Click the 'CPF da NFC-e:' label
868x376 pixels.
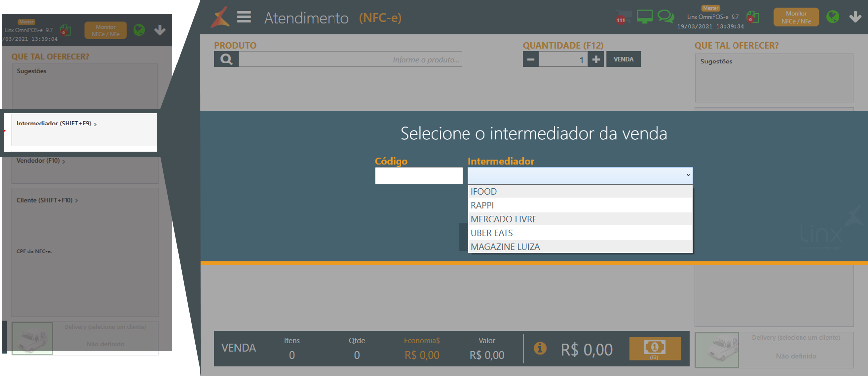click(34, 251)
